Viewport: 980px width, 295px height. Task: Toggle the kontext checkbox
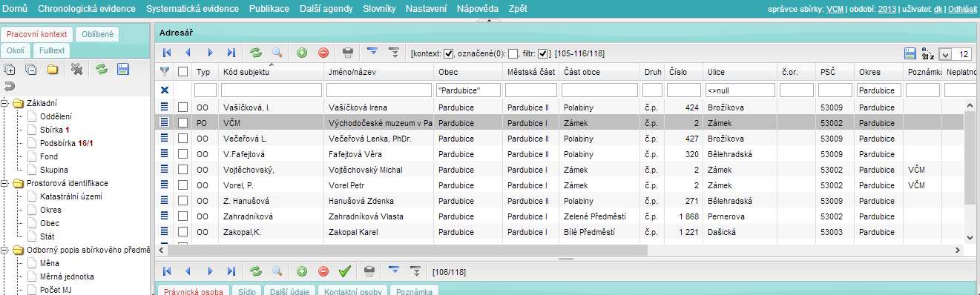point(448,53)
